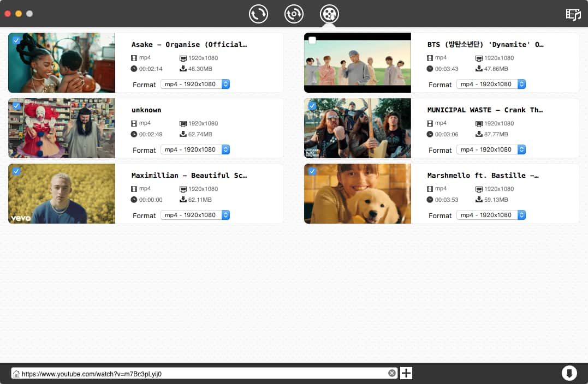Click the Maximillian vevo thumbnail
This screenshot has height=384, width=588.
pyautogui.click(x=62, y=194)
